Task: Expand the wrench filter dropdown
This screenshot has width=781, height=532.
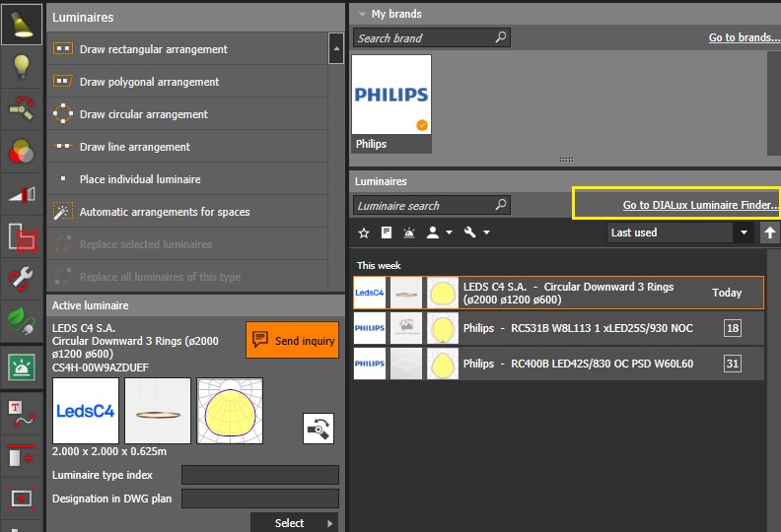Action: [x=475, y=233]
